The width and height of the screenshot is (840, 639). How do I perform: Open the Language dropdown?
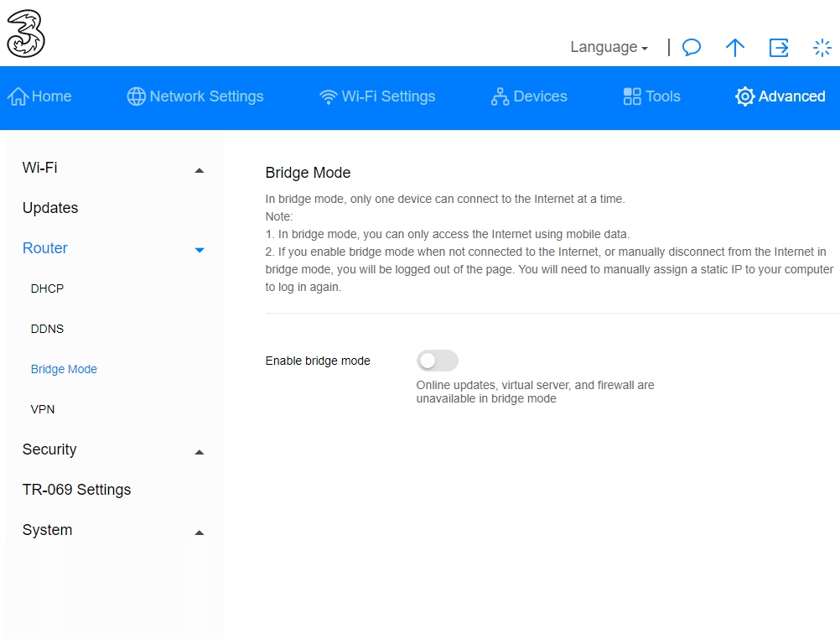point(609,47)
